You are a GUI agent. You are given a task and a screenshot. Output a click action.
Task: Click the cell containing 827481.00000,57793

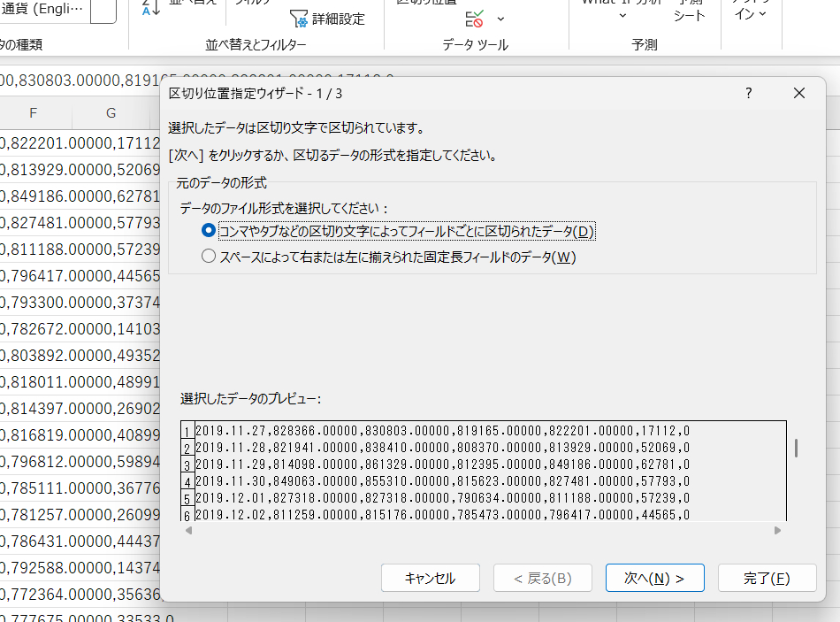(x=80, y=223)
